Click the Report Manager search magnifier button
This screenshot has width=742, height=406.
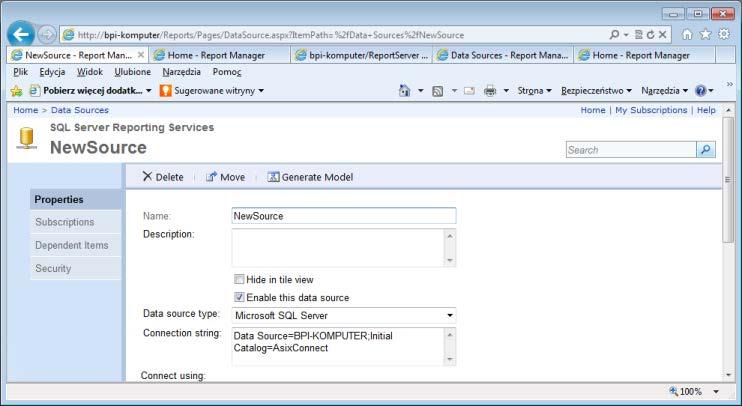pos(706,150)
